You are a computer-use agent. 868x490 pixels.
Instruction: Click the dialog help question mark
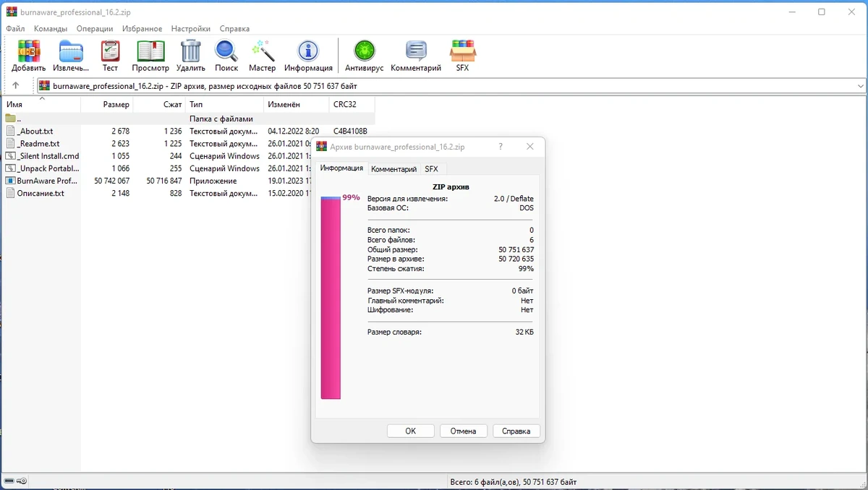tap(501, 147)
